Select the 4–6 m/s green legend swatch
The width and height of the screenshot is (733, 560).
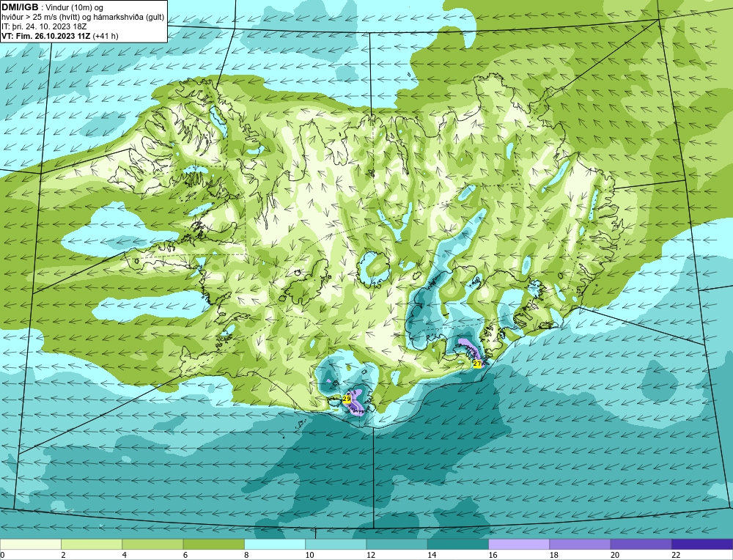point(153,544)
